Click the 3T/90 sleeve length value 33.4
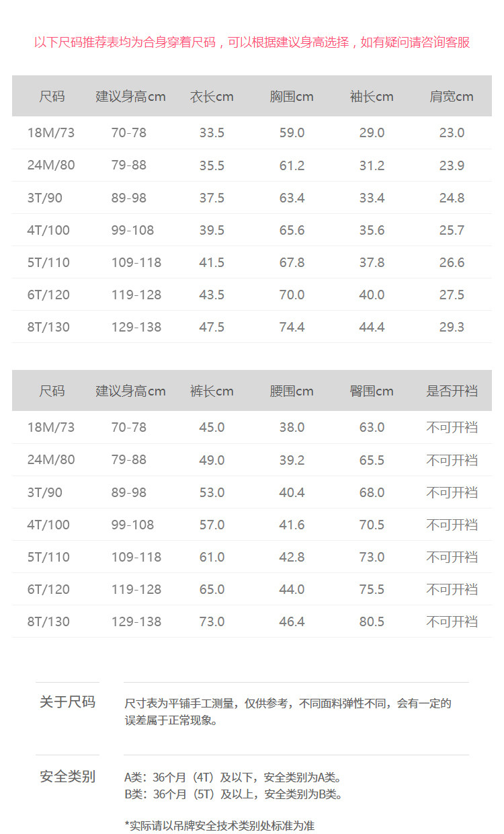This screenshot has width=504, height=834. pyautogui.click(x=372, y=198)
